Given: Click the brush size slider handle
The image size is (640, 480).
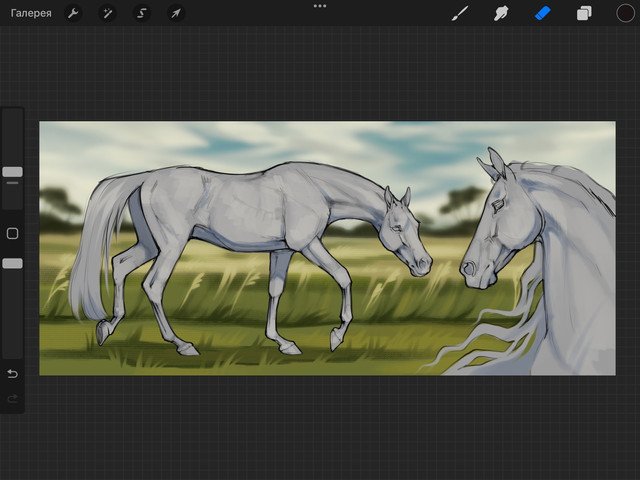Looking at the screenshot, I should 12,172.
